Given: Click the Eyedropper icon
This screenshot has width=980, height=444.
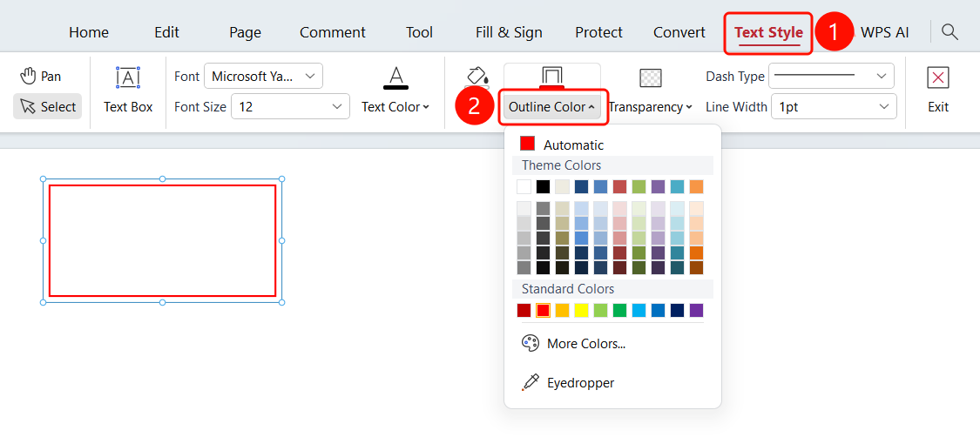Looking at the screenshot, I should click(530, 383).
